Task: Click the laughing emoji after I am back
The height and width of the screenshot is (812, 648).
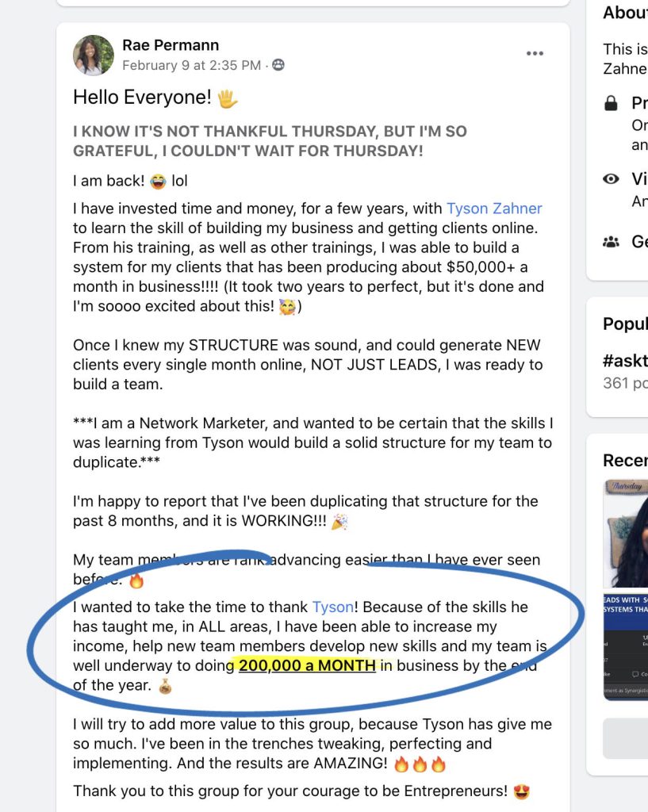Action: 158,182
